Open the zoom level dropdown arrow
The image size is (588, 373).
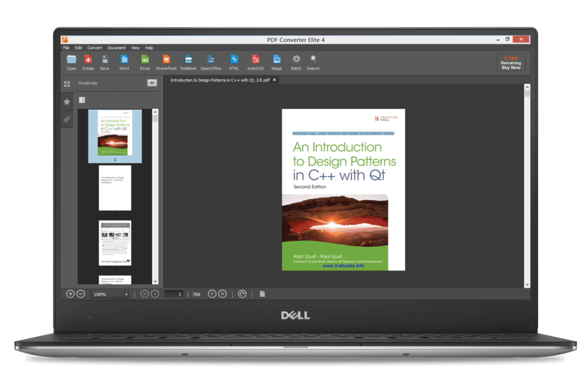126,294
